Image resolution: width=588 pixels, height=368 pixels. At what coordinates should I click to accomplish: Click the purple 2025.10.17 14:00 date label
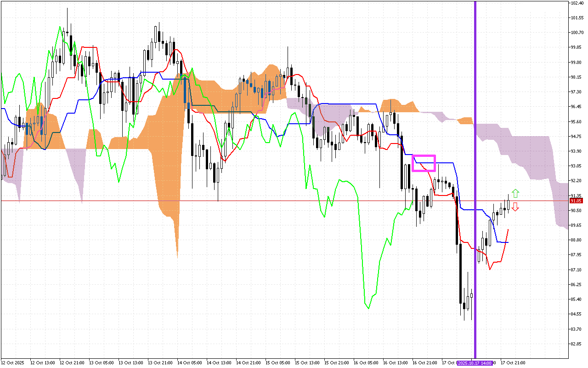475,363
